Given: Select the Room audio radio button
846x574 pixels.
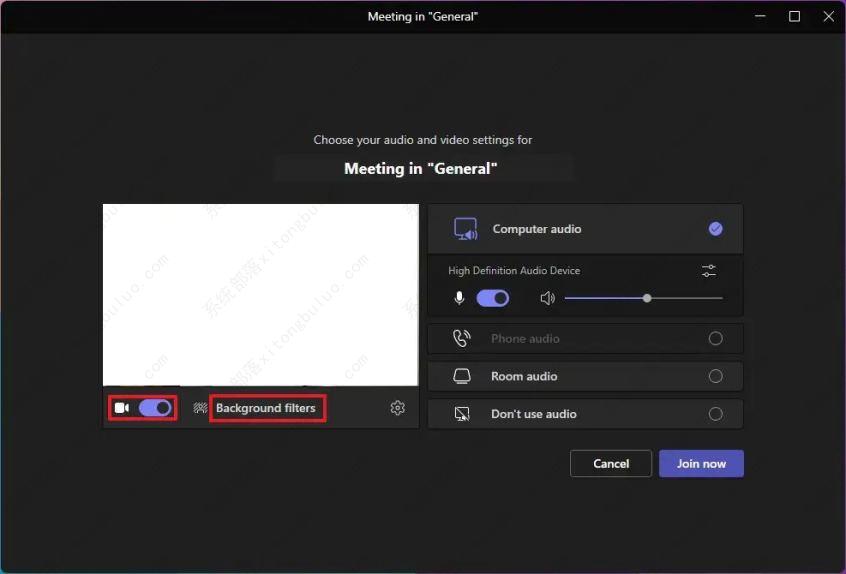Looking at the screenshot, I should [x=715, y=376].
